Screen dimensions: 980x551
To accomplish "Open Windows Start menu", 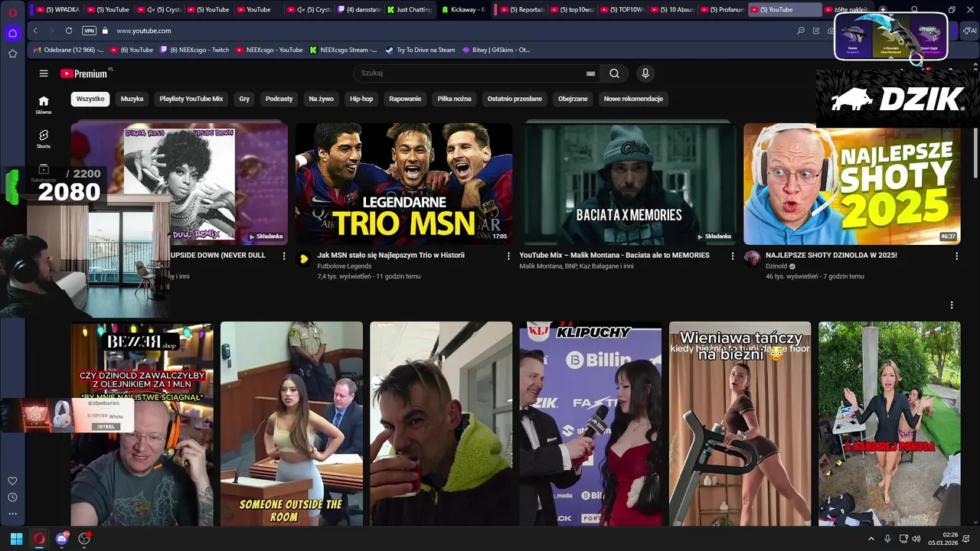I will click(x=16, y=539).
